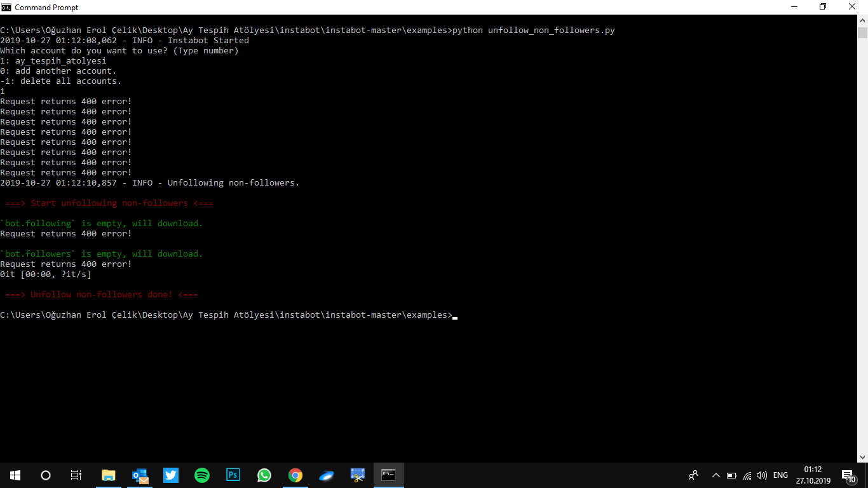Click the Command Prompt title bar icon menu
Viewport: 868px width, 488px height.
pos(6,7)
